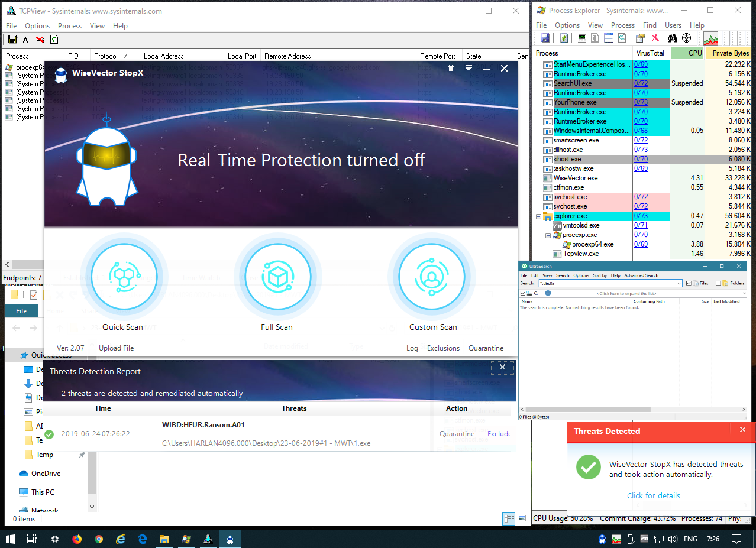This screenshot has width=756, height=548.
Task: Click the CPU graph in Process Explorer toolbar
Action: click(710, 38)
